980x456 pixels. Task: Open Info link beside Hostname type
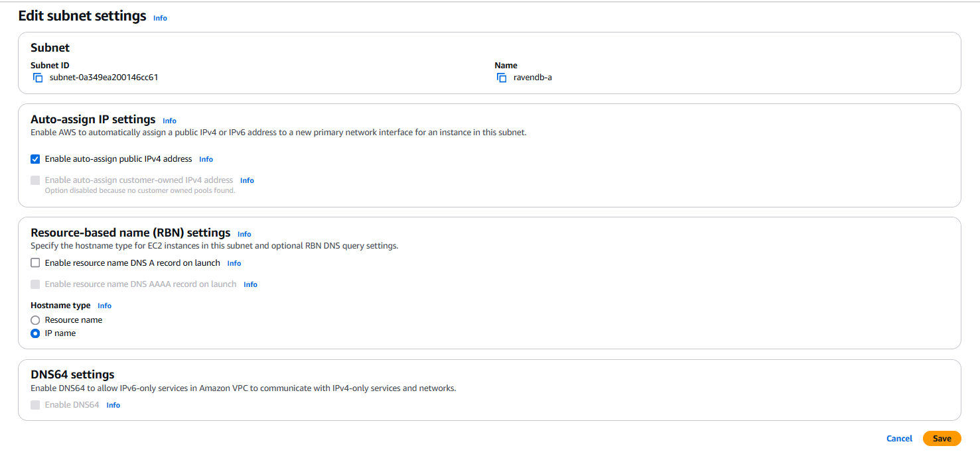click(x=104, y=306)
